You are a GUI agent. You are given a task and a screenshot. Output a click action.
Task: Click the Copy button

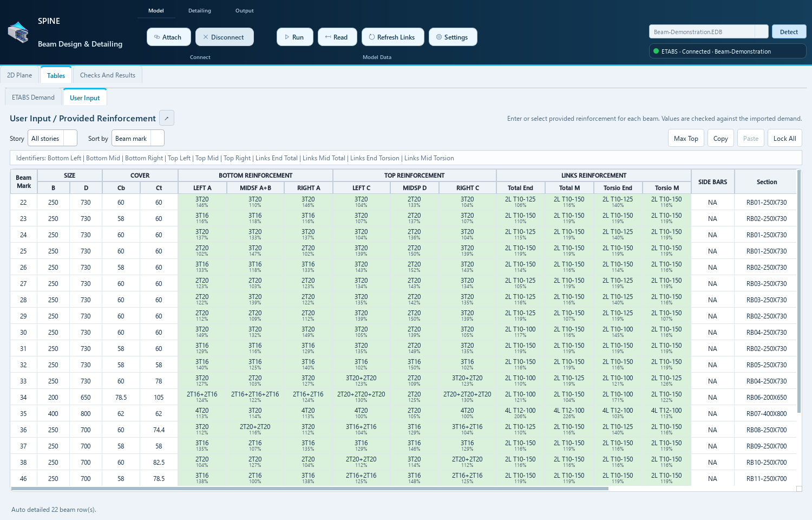pos(721,138)
